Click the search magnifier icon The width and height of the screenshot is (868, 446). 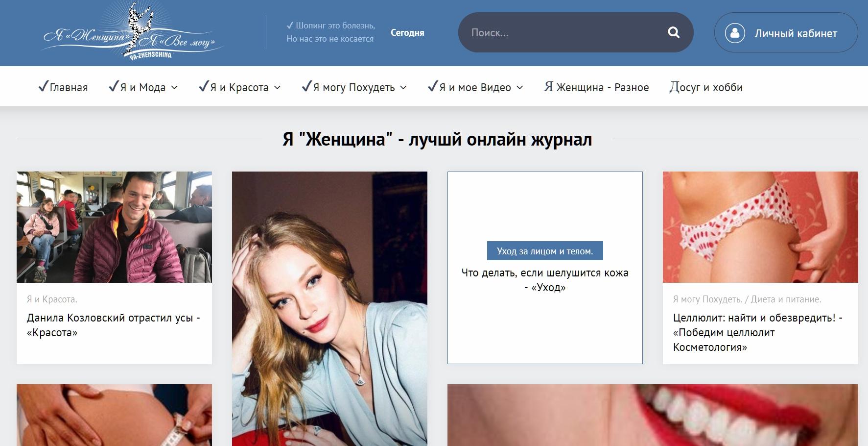coord(674,32)
